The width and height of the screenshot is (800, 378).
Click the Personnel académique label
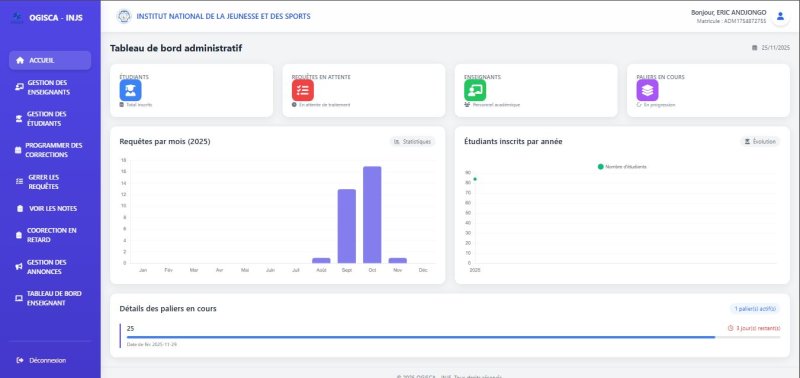(x=496, y=105)
